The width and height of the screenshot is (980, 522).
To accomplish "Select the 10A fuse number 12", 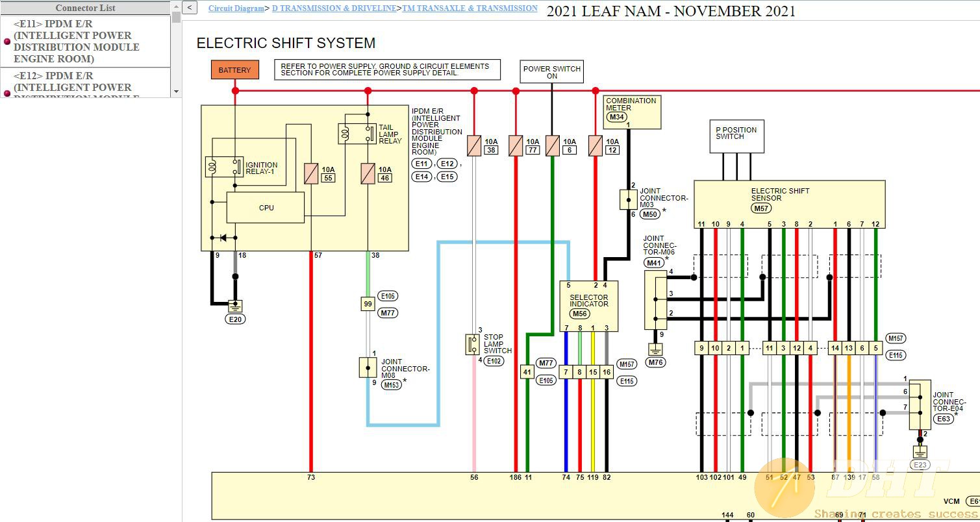I will click(x=596, y=145).
